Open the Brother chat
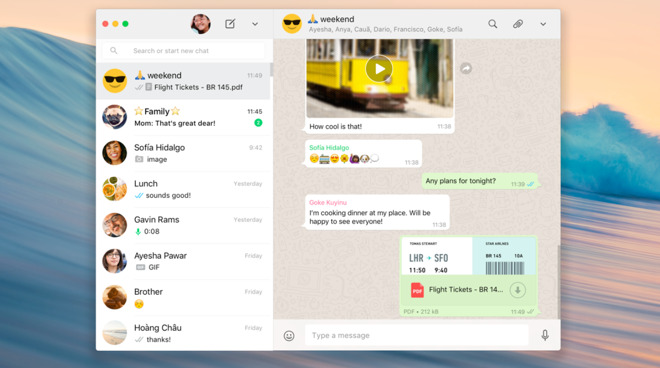 click(x=184, y=297)
